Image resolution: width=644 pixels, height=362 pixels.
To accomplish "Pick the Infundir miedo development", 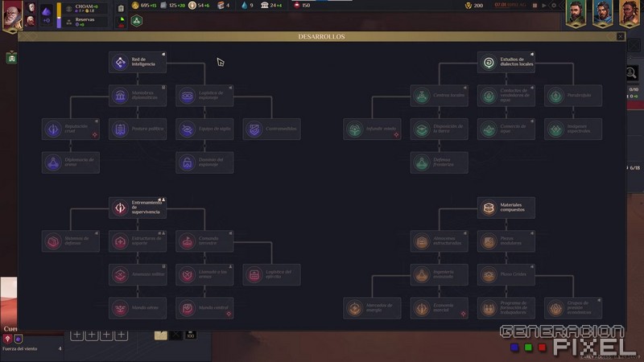I will (x=372, y=129).
